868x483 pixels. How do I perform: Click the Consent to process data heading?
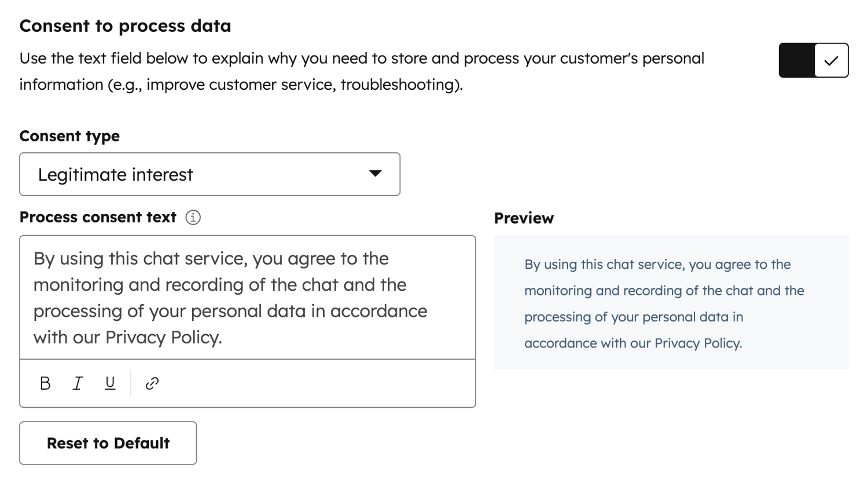pos(125,26)
